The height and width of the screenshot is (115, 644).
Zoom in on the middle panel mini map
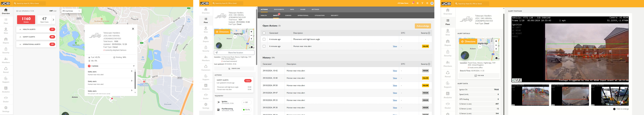[x=251, y=32]
